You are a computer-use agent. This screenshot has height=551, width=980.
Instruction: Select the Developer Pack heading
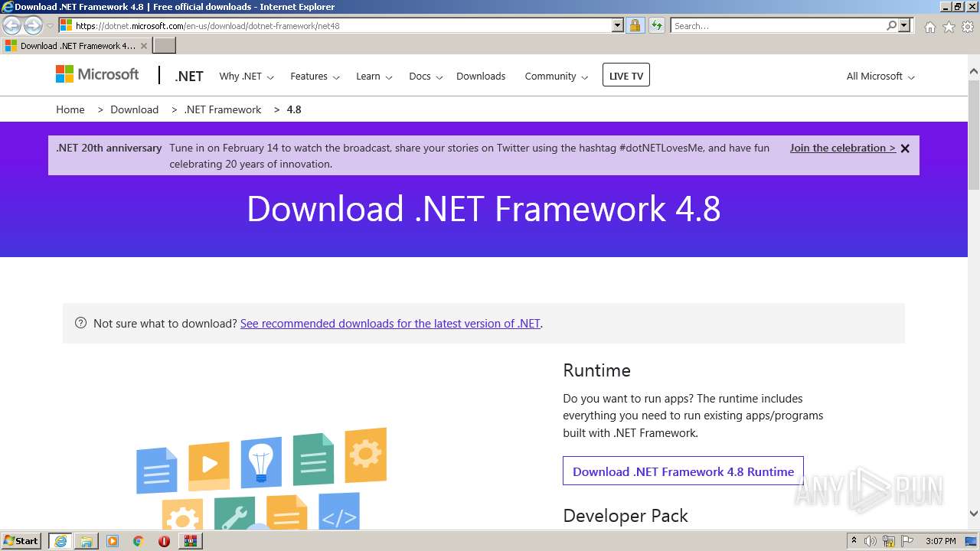tap(626, 516)
